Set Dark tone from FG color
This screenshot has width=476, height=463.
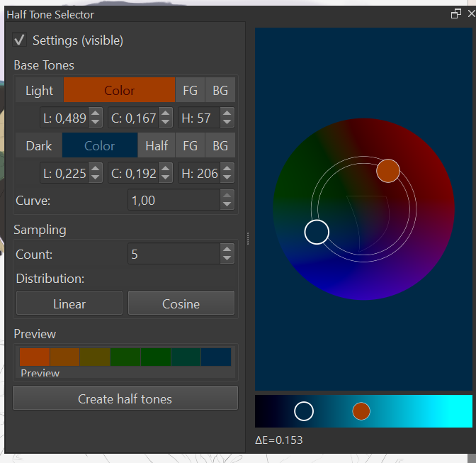coord(190,145)
